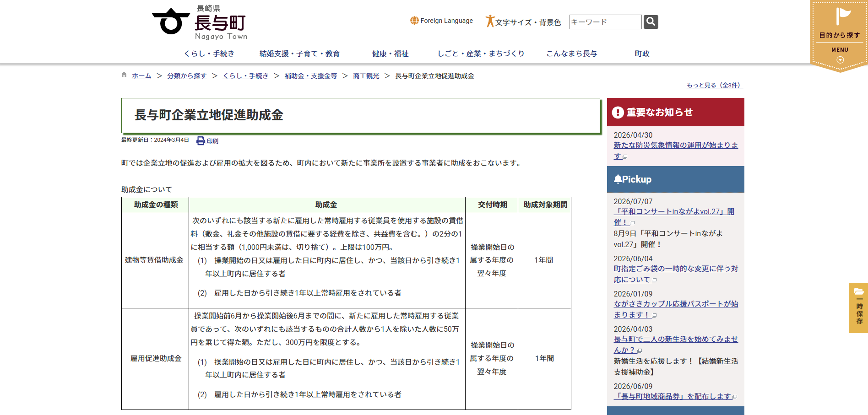
Task: Click the magnifying glass search button
Action: pos(651,22)
